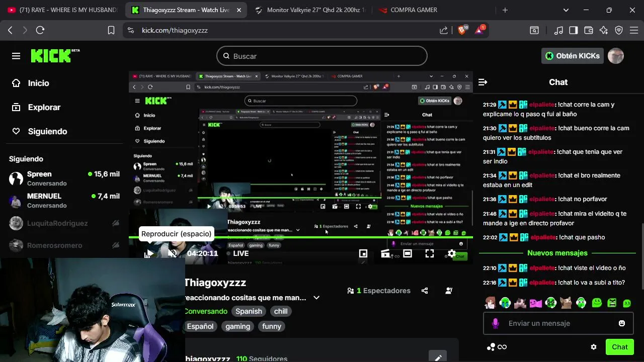The height and width of the screenshot is (362, 644).
Task: Open the Conversando category link
Action: [x=205, y=311]
